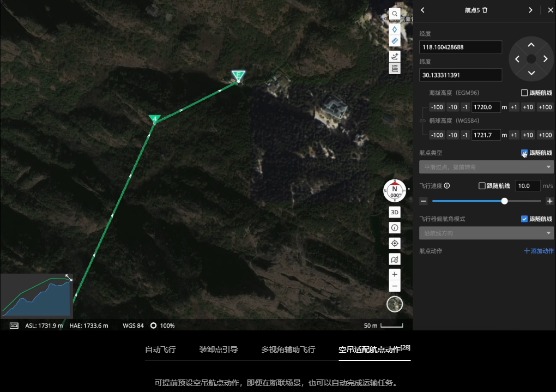556x392 pixels.
Task: Uncheck follow-route for 飞行器偏航角模式
Action: pos(524,219)
